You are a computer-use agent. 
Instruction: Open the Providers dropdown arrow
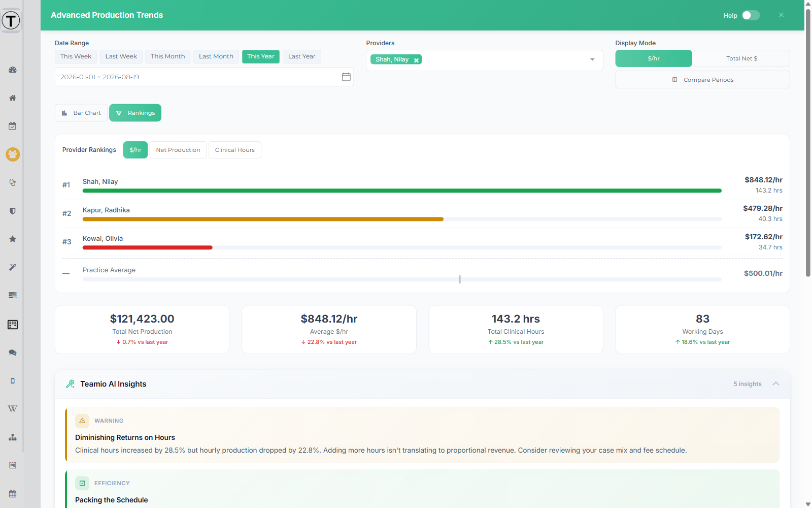[592, 59]
